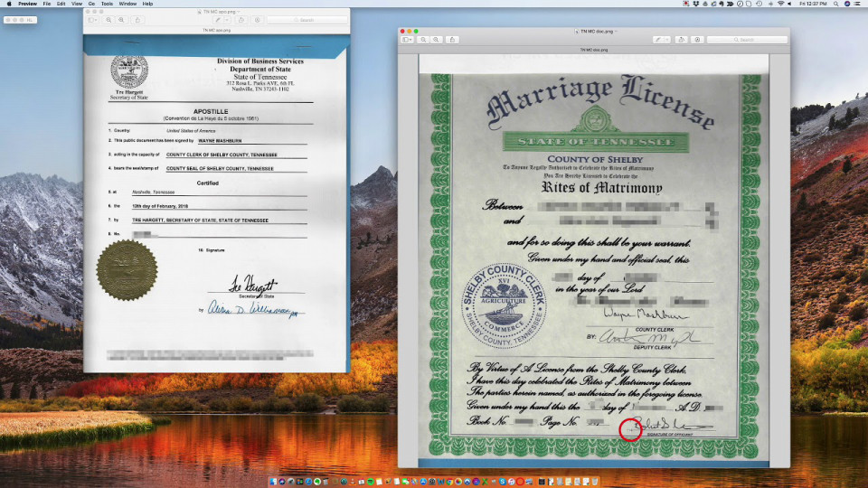Click Share icon in TN MC doc window
Image resolution: width=868 pixels, height=488 pixels.
pyautogui.click(x=452, y=40)
